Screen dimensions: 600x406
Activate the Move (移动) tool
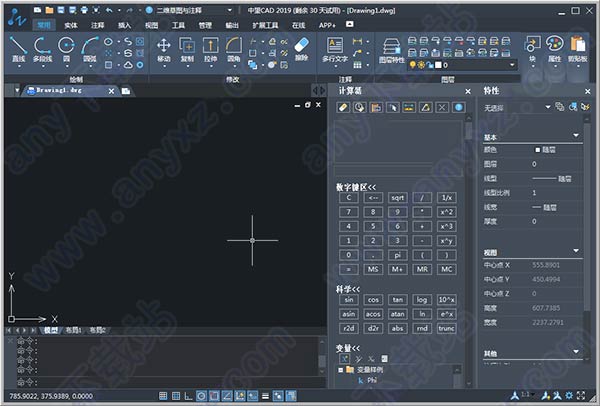coord(164,50)
